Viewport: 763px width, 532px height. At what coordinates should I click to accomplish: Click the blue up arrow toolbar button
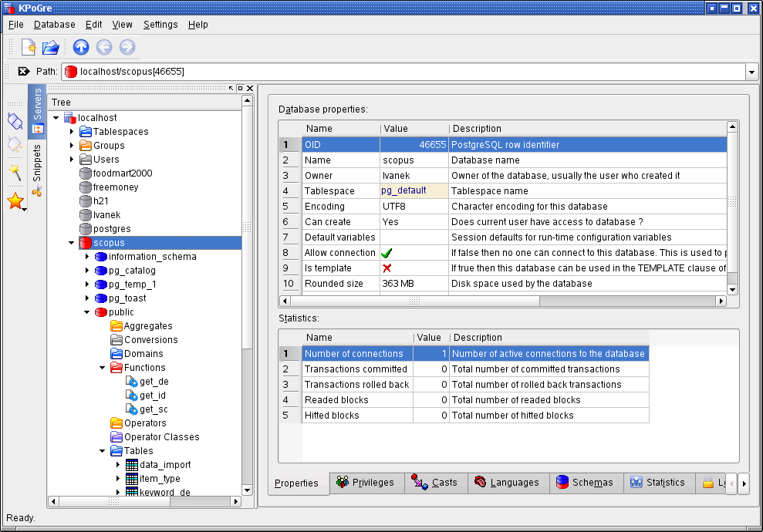[81, 47]
